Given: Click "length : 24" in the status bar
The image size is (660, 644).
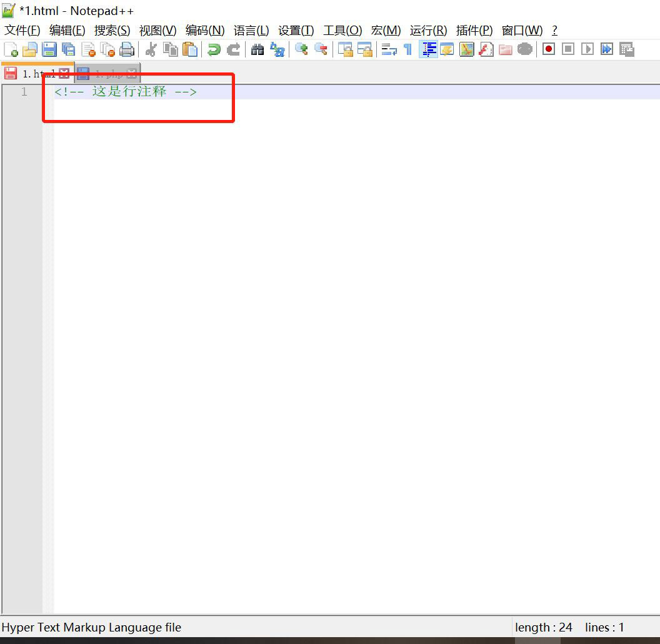Looking at the screenshot, I should click(544, 627).
